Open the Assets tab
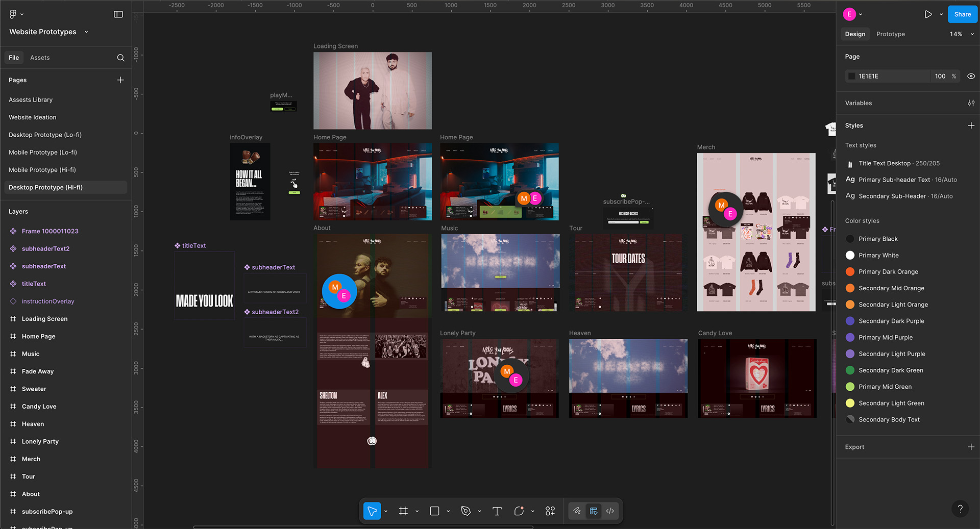Viewport: 980px width, 529px height. pyautogui.click(x=39, y=58)
